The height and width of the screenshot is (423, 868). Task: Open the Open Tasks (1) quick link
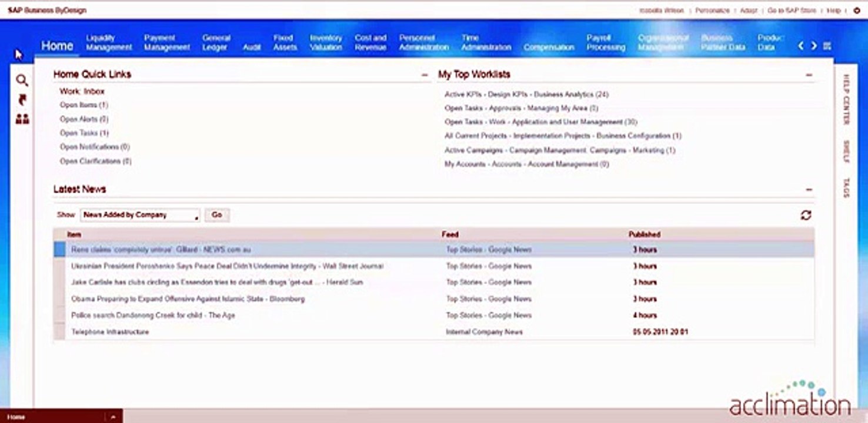pyautogui.click(x=84, y=133)
